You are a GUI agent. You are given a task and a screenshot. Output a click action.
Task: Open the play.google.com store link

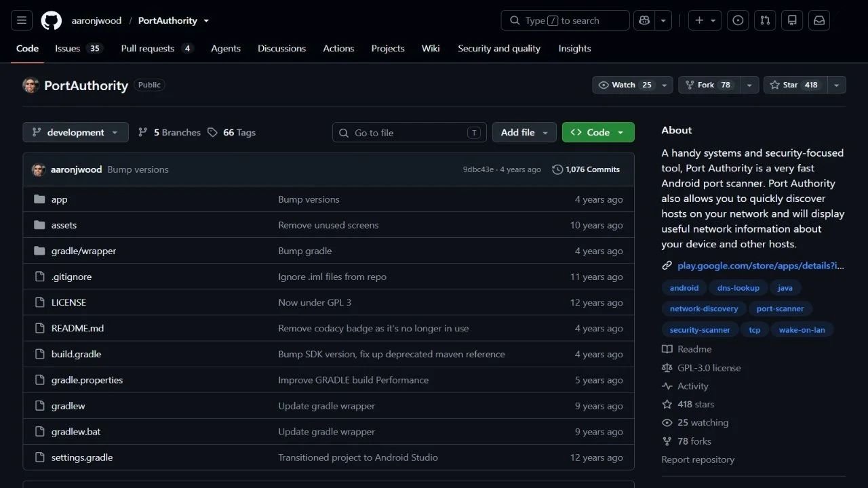pyautogui.click(x=760, y=266)
